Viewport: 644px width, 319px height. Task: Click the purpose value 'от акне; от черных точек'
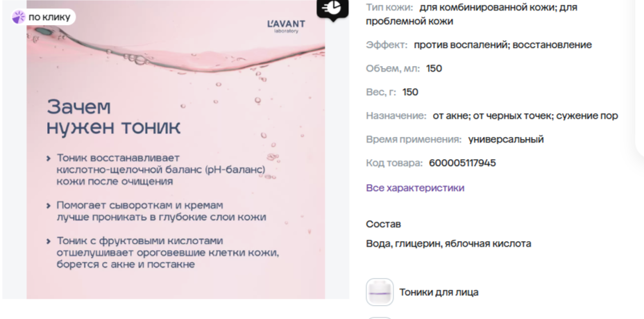pos(491,116)
